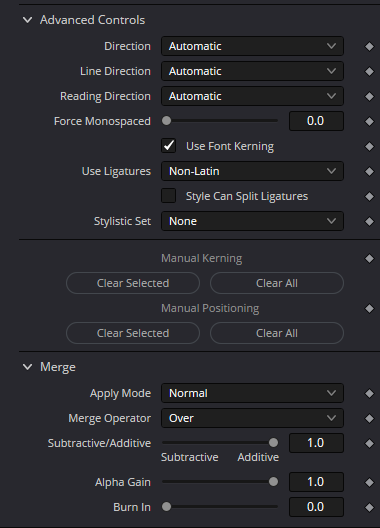Add keyframe for Style Can Split Ligatures

pos(370,196)
